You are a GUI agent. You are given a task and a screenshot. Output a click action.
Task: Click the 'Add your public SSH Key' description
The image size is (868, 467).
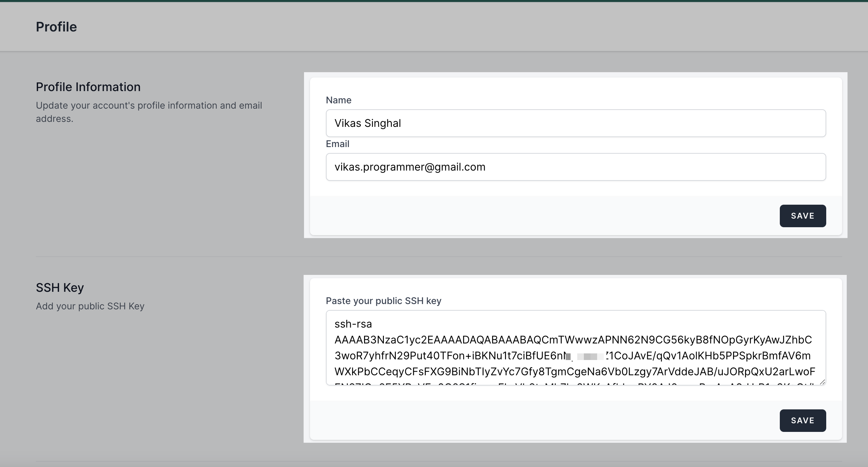pos(90,306)
